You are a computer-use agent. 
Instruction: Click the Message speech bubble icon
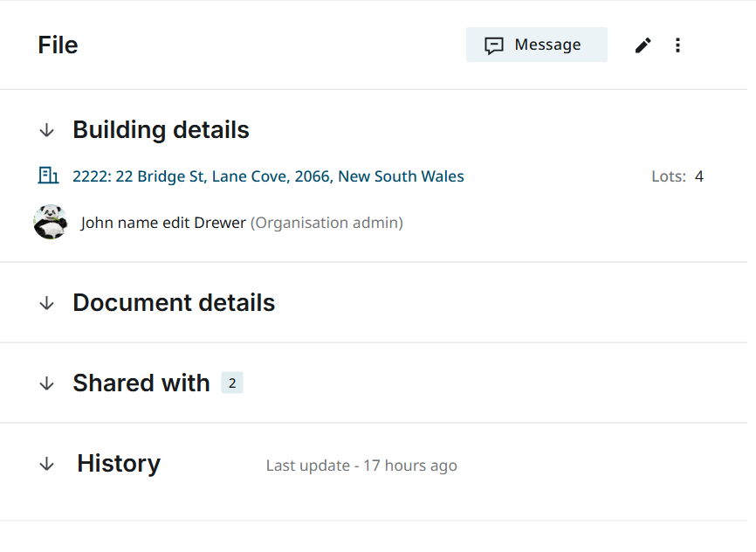495,45
